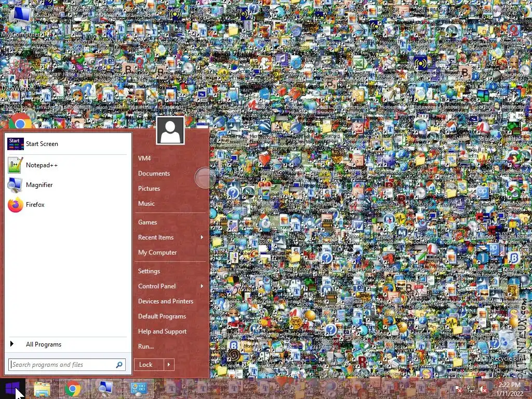Screen dimensions: 532x399
Task: Click the magnifying glass search icon
Action: coord(119,365)
